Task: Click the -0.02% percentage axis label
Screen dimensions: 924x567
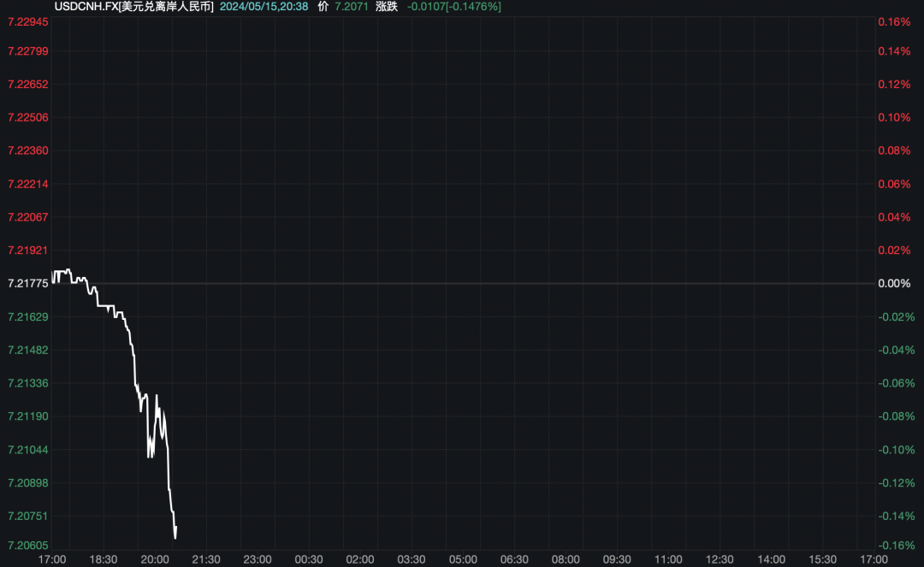Action: click(897, 316)
